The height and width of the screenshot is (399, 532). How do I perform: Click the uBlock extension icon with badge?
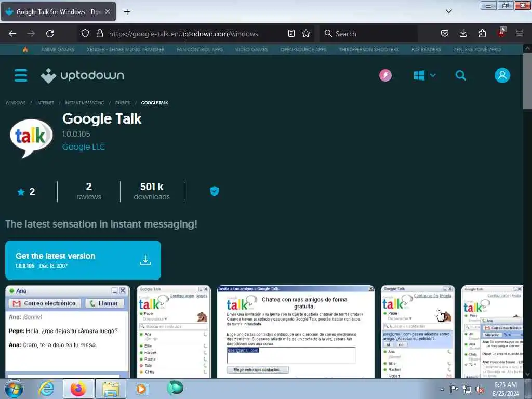[501, 33]
